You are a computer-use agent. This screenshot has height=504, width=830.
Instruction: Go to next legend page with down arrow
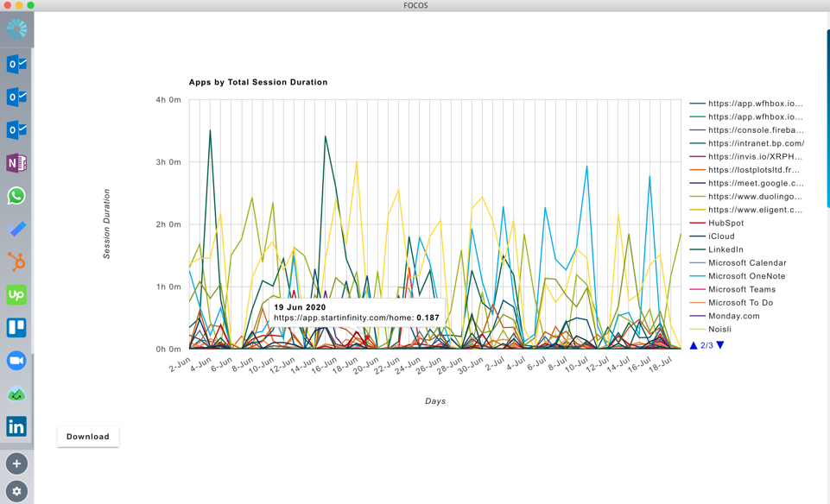[720, 345]
